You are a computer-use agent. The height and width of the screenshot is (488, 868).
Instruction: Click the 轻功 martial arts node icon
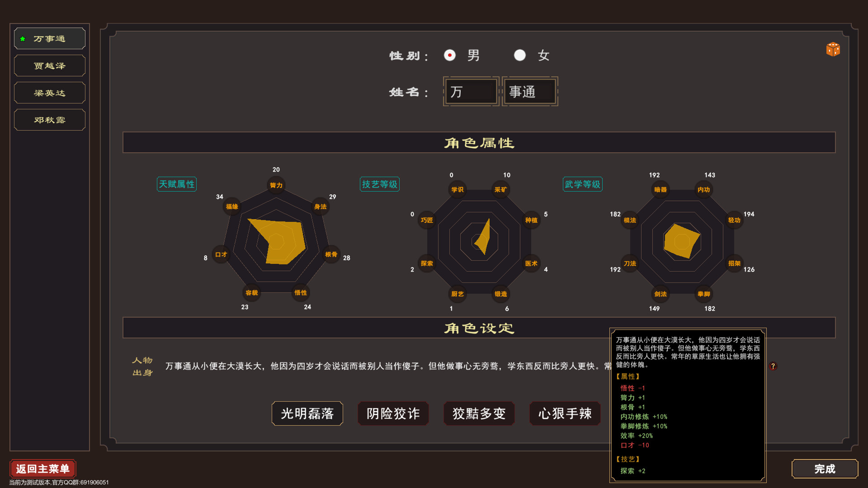tap(734, 220)
